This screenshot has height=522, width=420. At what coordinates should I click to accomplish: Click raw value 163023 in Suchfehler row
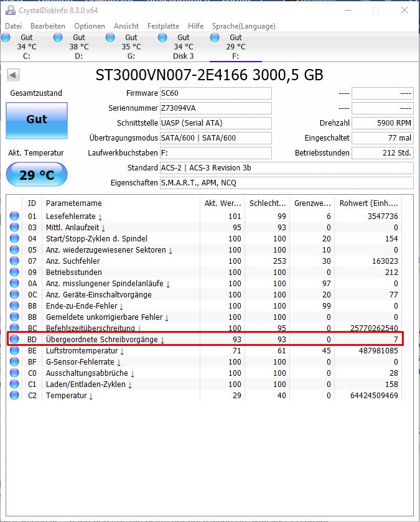coord(385,261)
